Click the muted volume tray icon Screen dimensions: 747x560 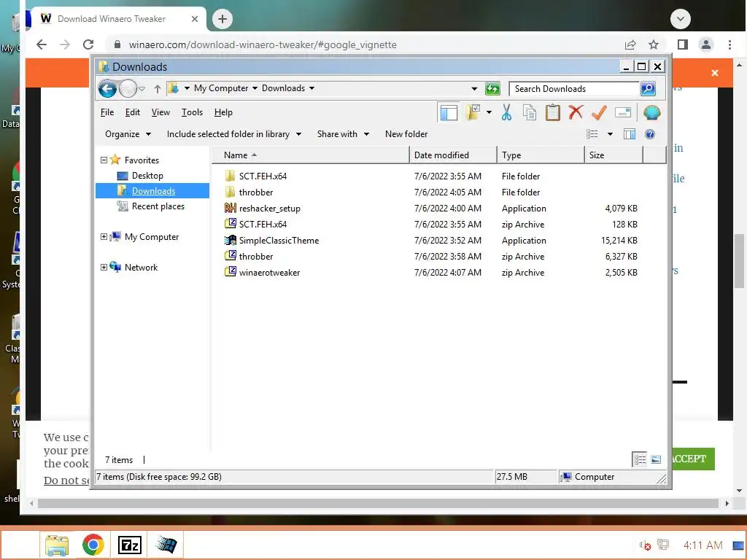645,545
